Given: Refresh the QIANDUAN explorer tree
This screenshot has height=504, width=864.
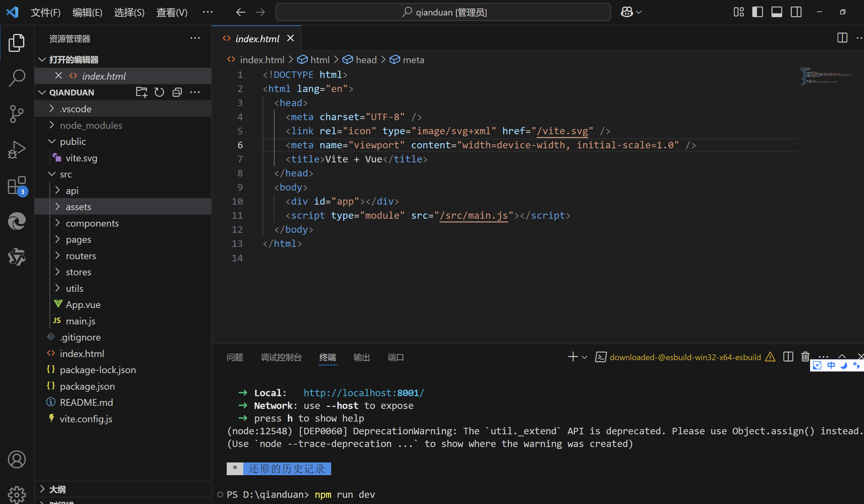Looking at the screenshot, I should coord(159,92).
